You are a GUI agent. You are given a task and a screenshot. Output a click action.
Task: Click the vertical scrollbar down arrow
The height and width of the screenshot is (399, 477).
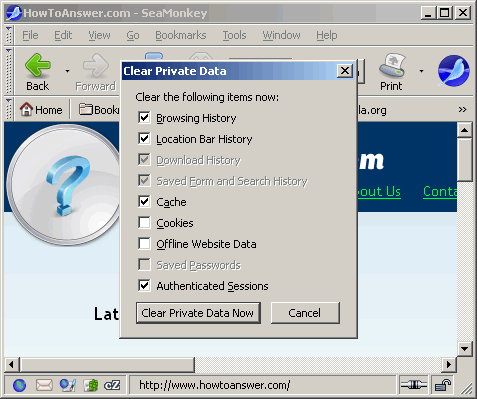click(x=465, y=349)
